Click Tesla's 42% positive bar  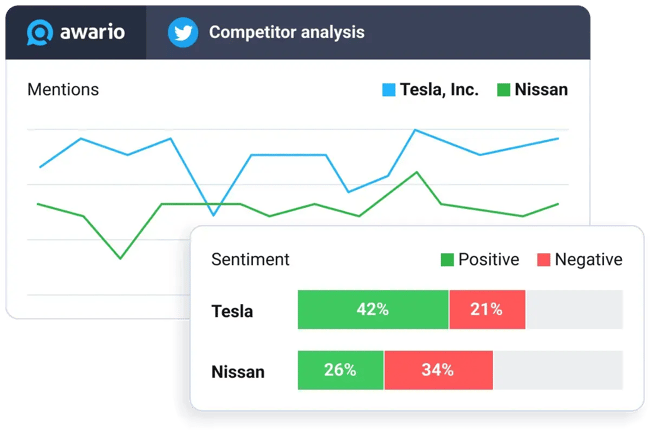tap(373, 310)
